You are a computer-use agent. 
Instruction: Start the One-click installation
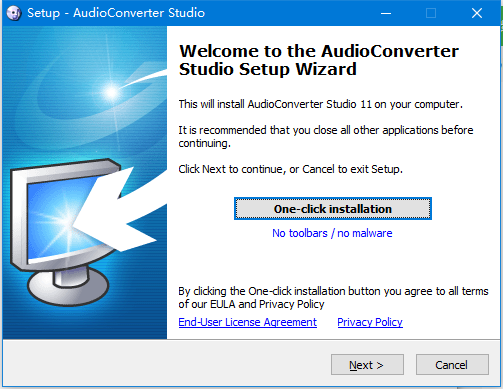pos(333,209)
